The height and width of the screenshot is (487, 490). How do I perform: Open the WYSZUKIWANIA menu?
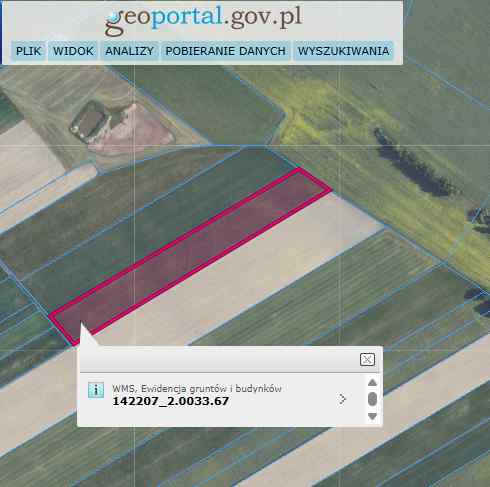[343, 51]
